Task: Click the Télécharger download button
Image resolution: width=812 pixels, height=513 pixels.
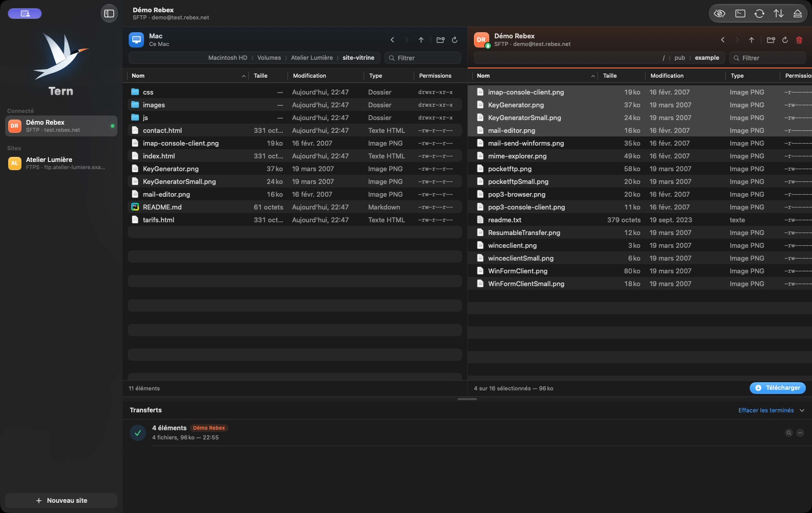Action: (778, 388)
